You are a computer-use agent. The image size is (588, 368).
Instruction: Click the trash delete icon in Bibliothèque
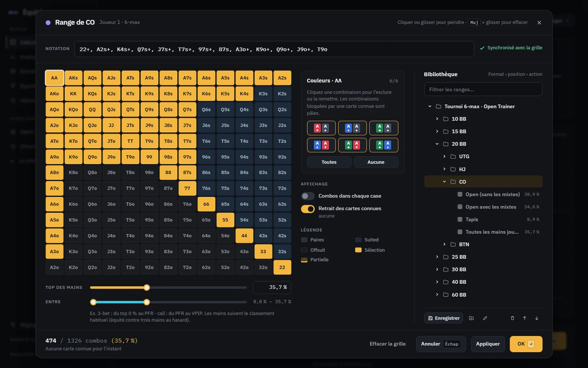(x=512, y=318)
